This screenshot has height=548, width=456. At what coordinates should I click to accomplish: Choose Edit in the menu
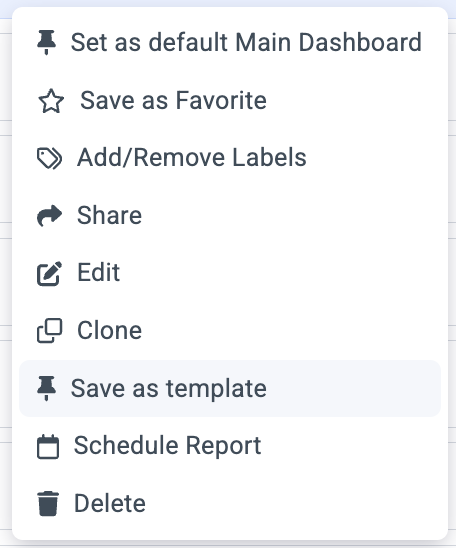(230, 273)
